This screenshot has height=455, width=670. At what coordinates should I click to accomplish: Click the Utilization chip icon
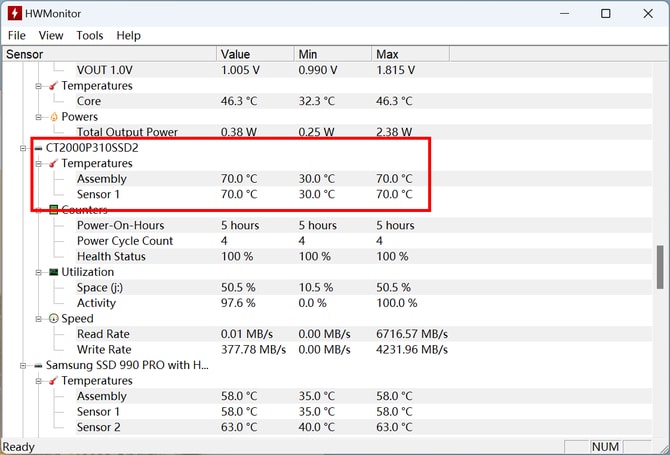[x=53, y=272]
